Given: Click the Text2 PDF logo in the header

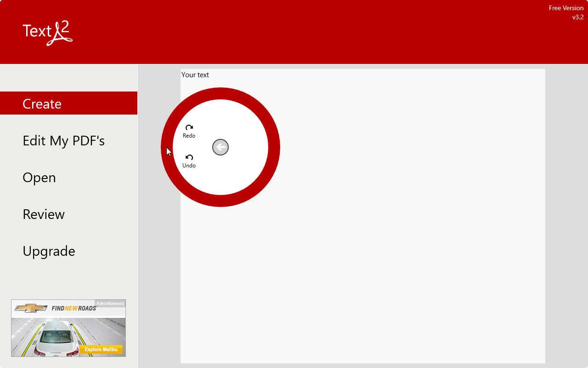Looking at the screenshot, I should 48,33.
